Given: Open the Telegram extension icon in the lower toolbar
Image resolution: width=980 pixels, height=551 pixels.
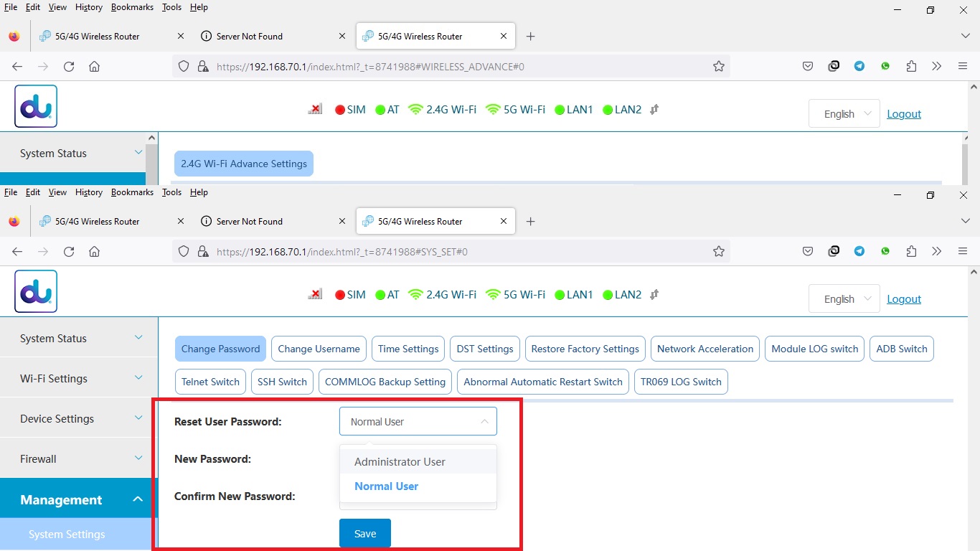Looking at the screenshot, I should tap(859, 252).
